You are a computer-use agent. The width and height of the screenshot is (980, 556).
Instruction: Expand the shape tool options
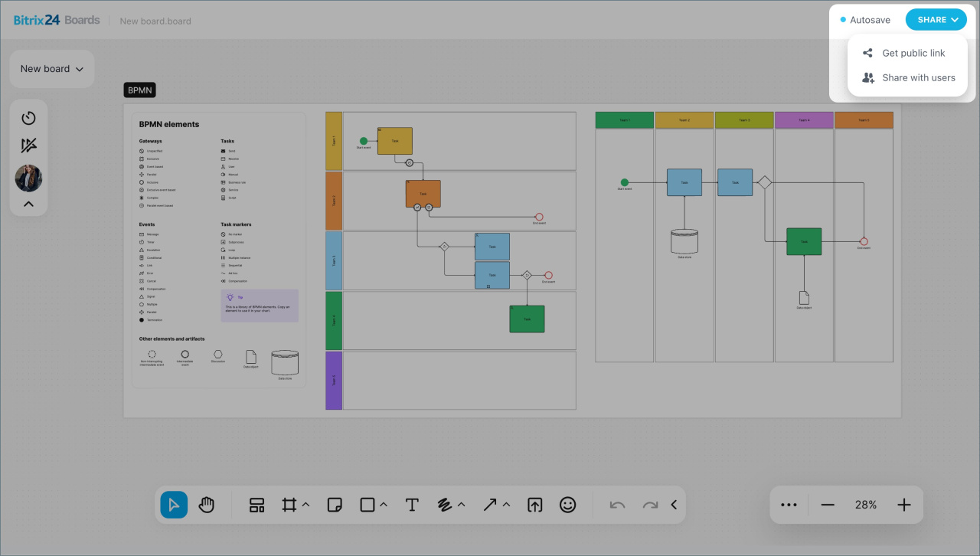pyautogui.click(x=384, y=505)
